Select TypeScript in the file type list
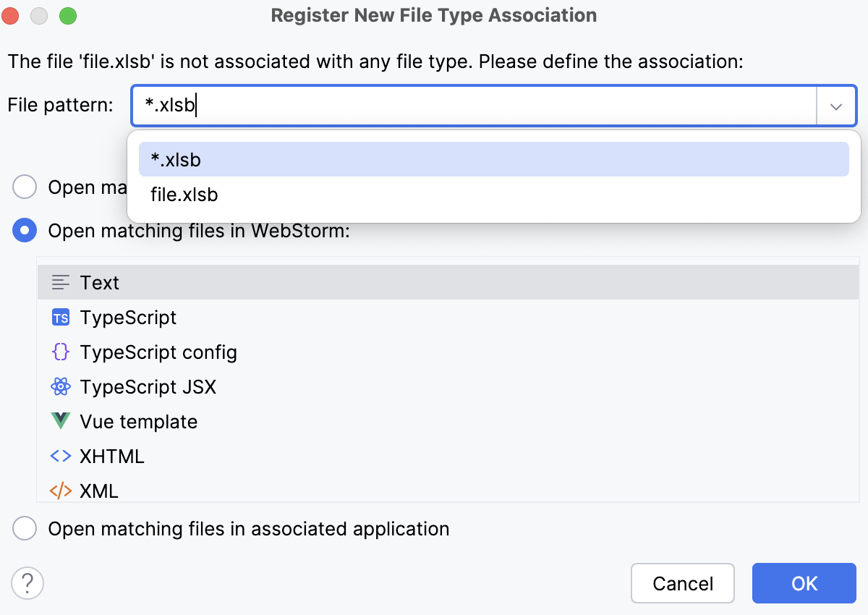 click(x=128, y=317)
